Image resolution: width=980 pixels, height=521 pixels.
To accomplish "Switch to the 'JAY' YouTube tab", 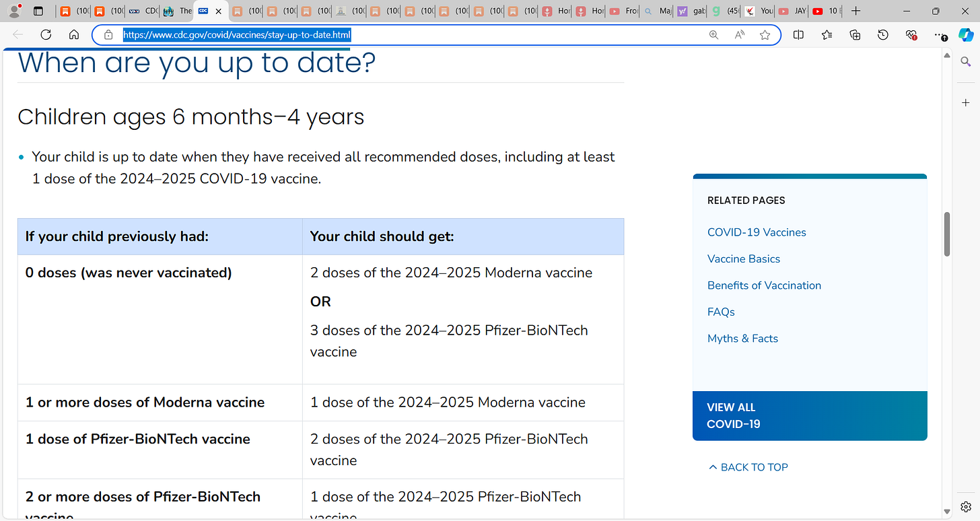I will pos(793,11).
